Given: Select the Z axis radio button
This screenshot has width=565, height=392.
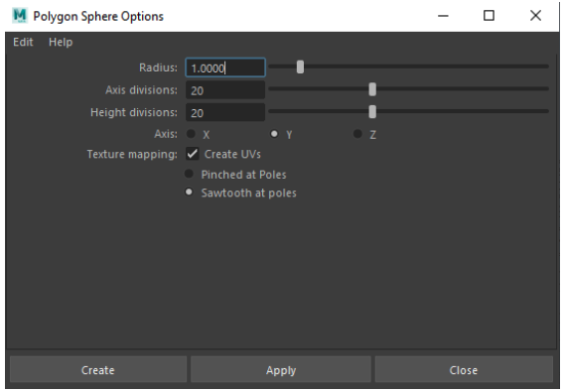Looking at the screenshot, I should click(357, 134).
